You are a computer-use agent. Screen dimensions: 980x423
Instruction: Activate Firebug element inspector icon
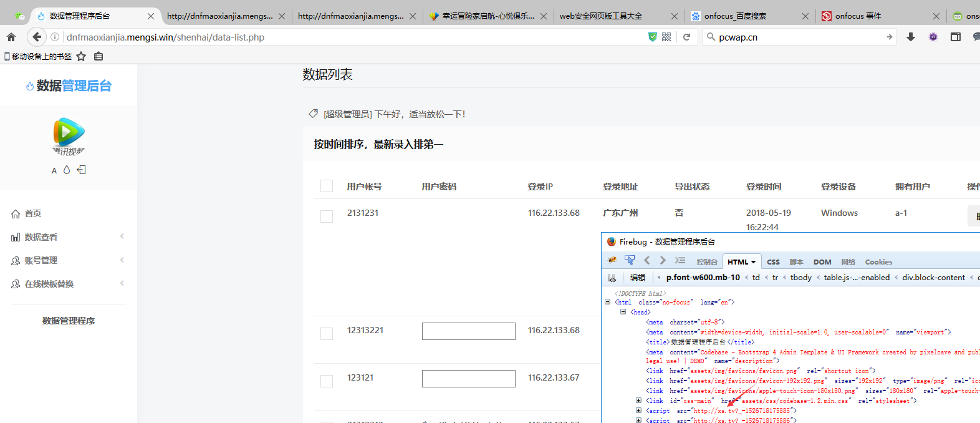(630, 260)
